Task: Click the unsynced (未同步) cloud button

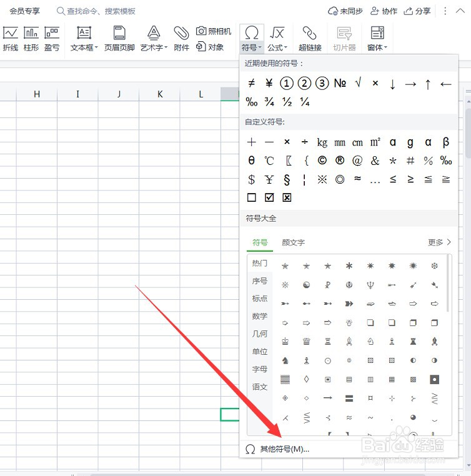Action: coord(345,11)
